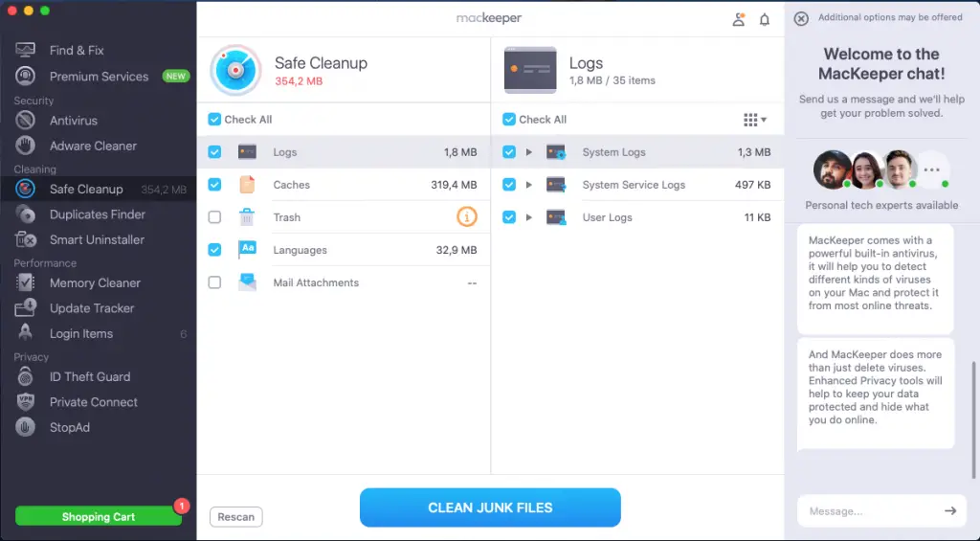The width and height of the screenshot is (980, 541).
Task: Expand the System Service Logs triangle
Action: coord(528,185)
